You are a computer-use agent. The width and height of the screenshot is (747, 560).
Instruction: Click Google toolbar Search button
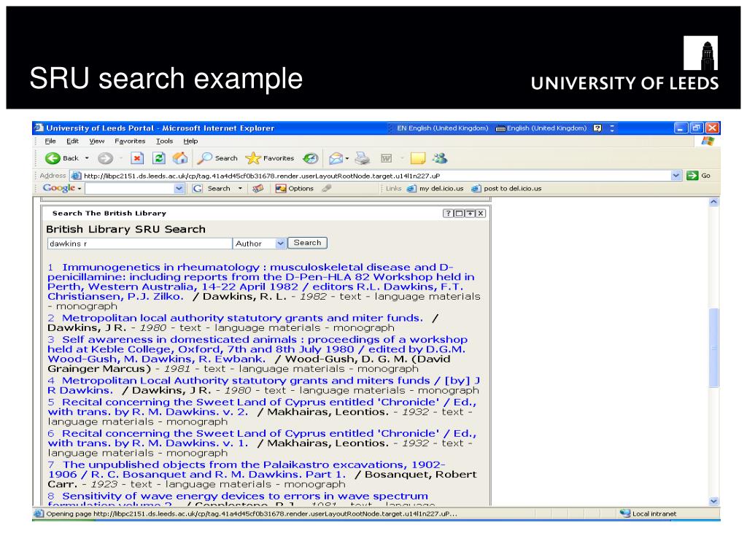(212, 189)
